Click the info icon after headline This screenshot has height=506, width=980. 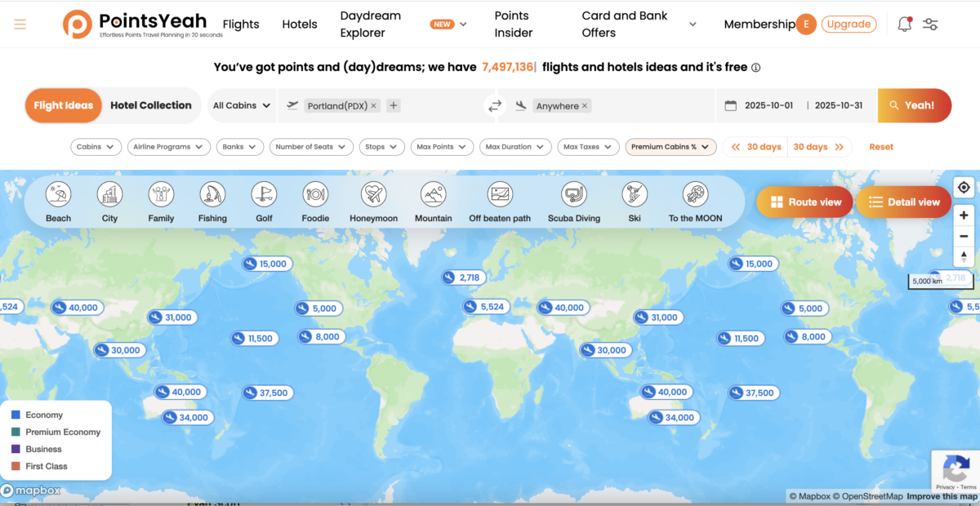tap(756, 68)
